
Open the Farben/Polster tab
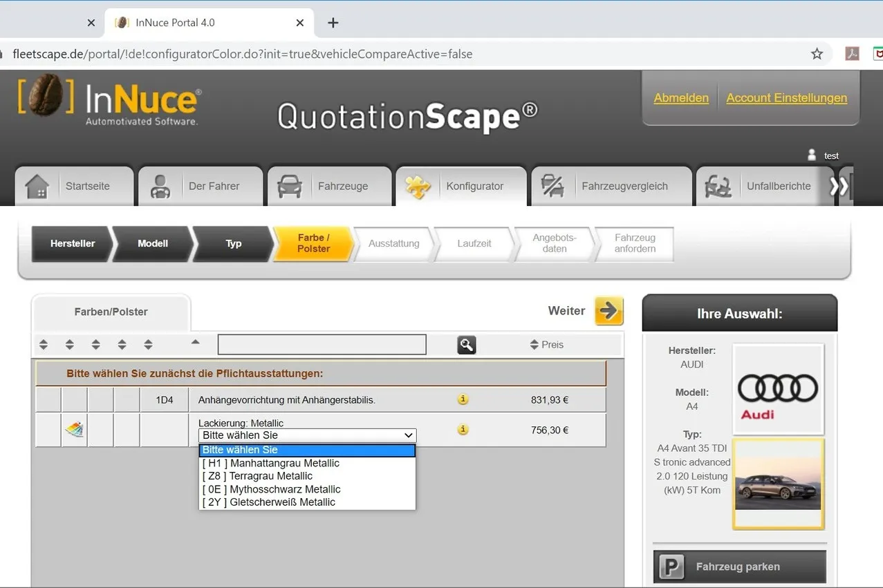[x=111, y=312]
